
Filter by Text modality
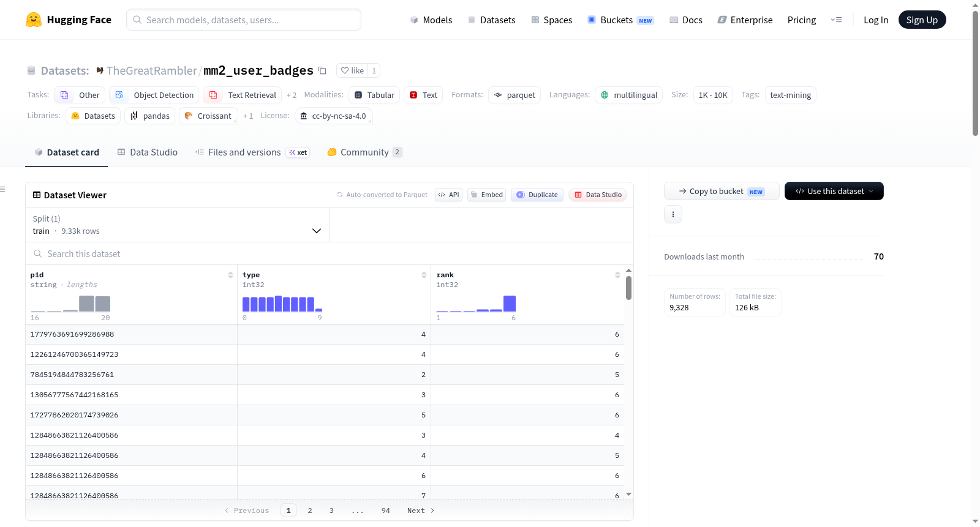tap(423, 95)
